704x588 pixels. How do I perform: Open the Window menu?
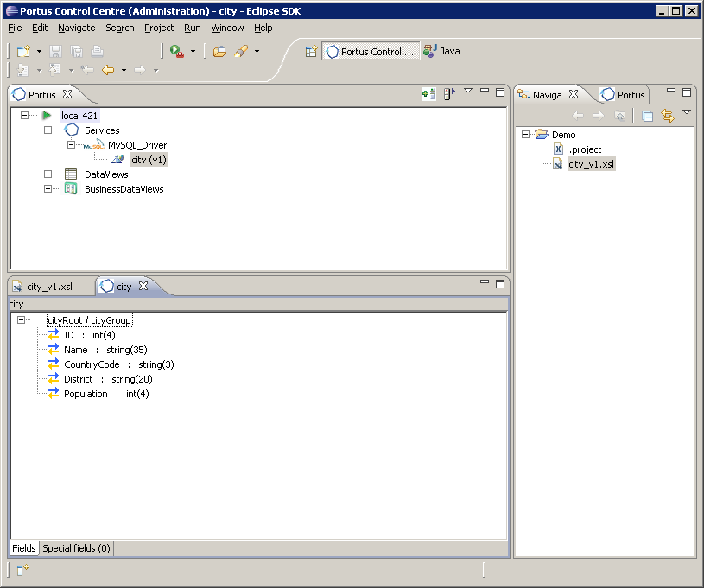(x=227, y=28)
